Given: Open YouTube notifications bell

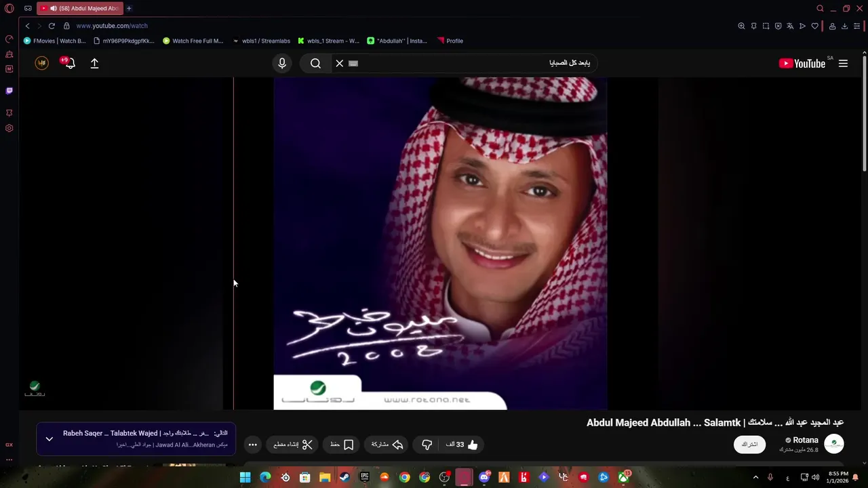Looking at the screenshot, I should coord(68,63).
